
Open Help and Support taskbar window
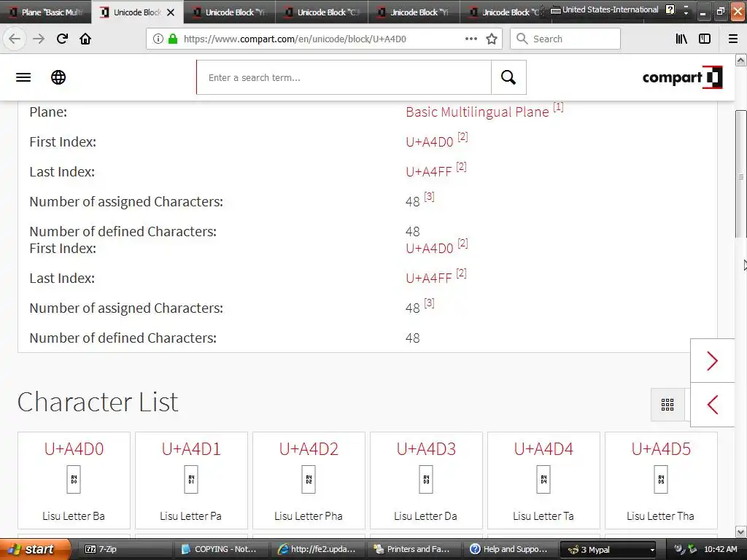click(511, 549)
